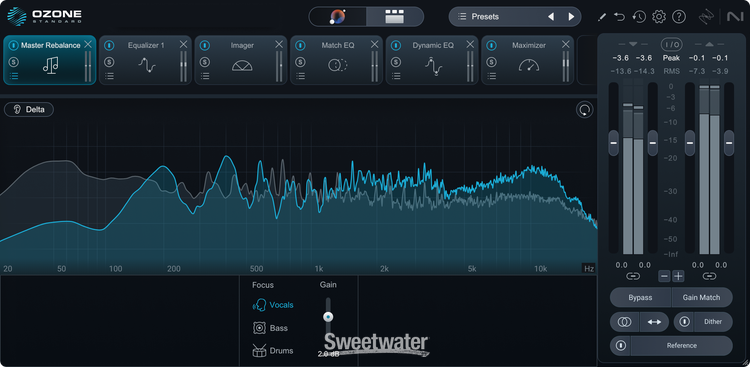Open Imager module preset list
This screenshot has width=750, height=367.
(205, 76)
